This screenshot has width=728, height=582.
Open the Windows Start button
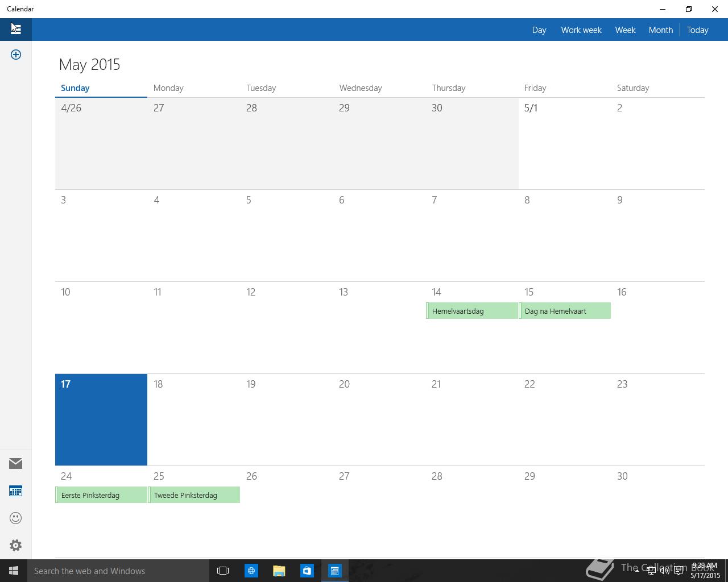[14, 571]
